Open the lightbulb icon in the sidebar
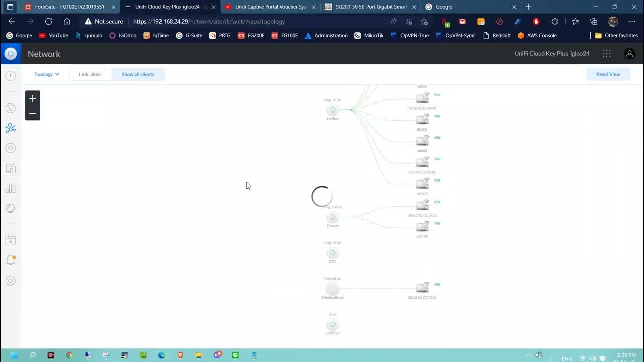644x362 pixels. [11, 208]
